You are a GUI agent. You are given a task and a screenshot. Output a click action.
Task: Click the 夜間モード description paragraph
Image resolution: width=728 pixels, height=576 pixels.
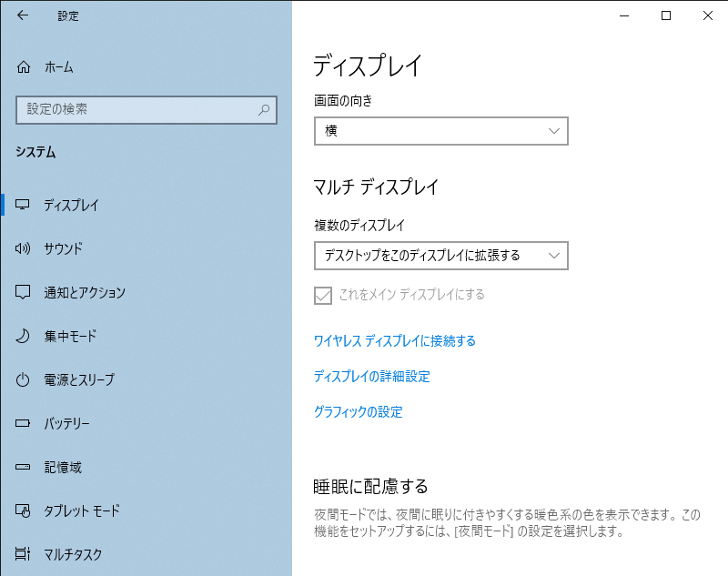pos(507,522)
